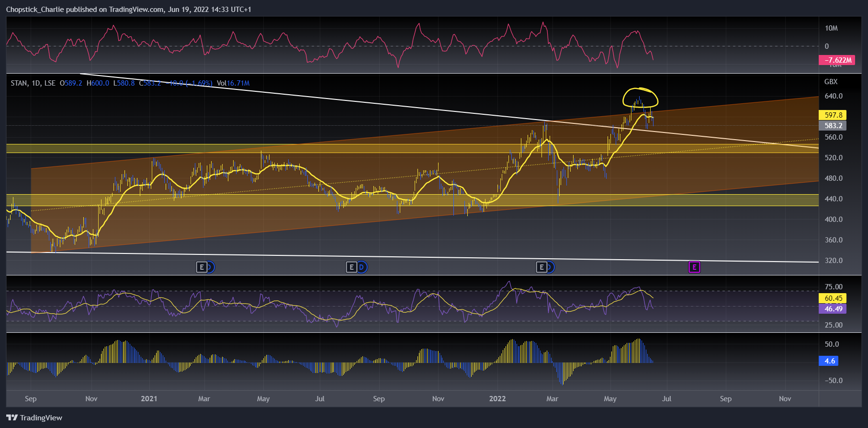Click the Chopstick_Charlie published header text
868x428 pixels.
(x=128, y=9)
